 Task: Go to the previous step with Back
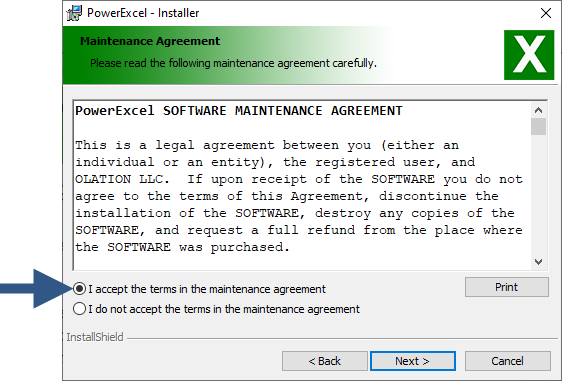pos(325,361)
